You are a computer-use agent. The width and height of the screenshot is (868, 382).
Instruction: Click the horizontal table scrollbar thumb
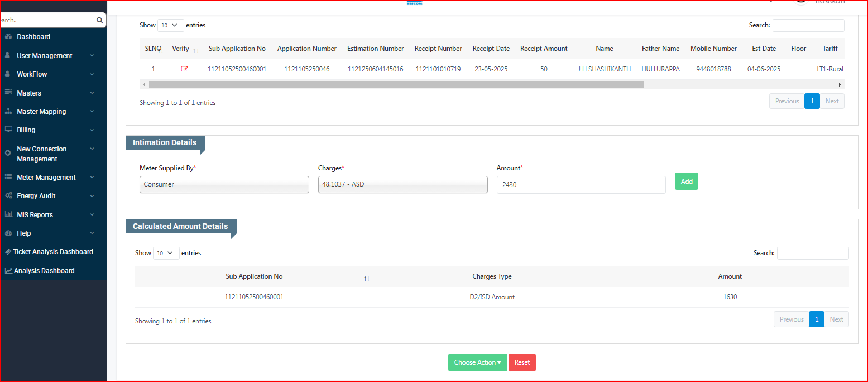tap(396, 84)
